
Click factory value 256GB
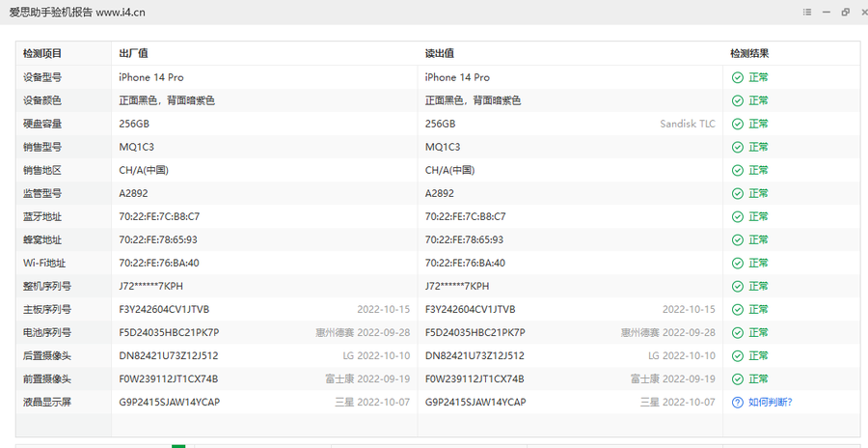pyautogui.click(x=134, y=125)
